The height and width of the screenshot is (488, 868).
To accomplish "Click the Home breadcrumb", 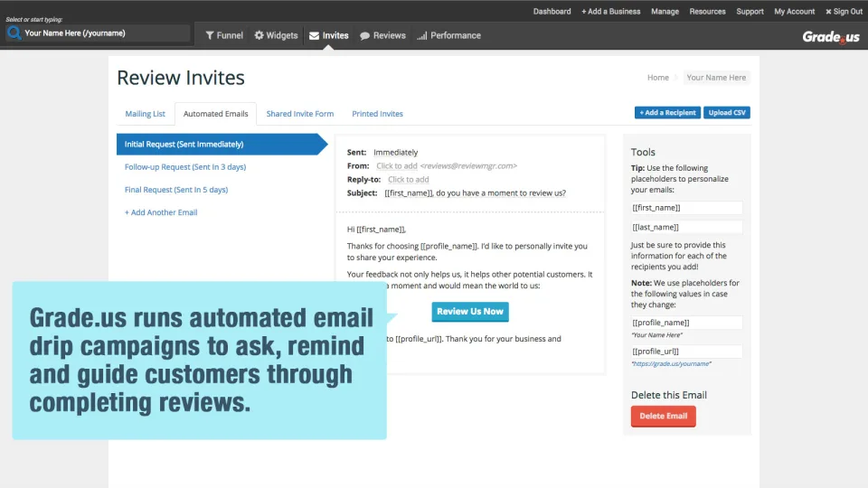I will (x=657, y=78).
